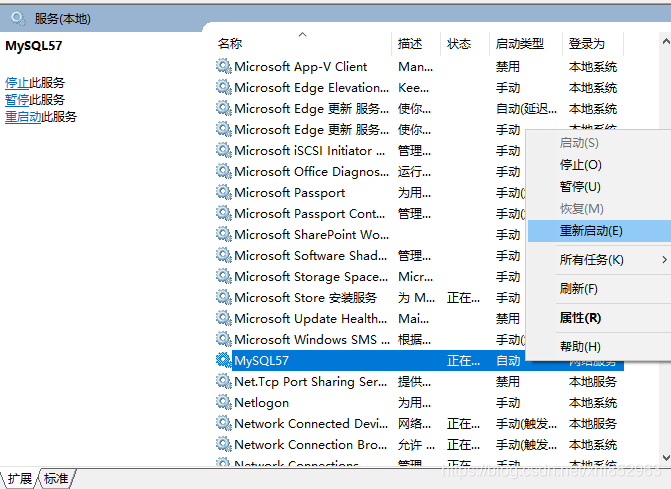The width and height of the screenshot is (671, 489).
Task: Select the Microsoft Passport service name
Action: tap(289, 192)
